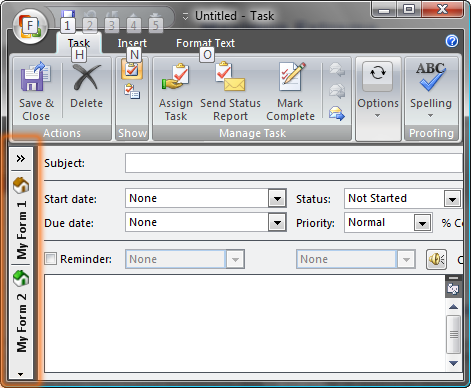Click in the task body text area
The height and width of the screenshot is (388, 471).
244,323
